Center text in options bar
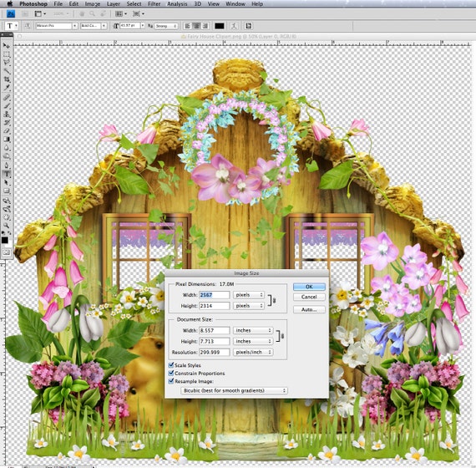Screen dimensions: 476x468 pyautogui.click(x=196, y=26)
